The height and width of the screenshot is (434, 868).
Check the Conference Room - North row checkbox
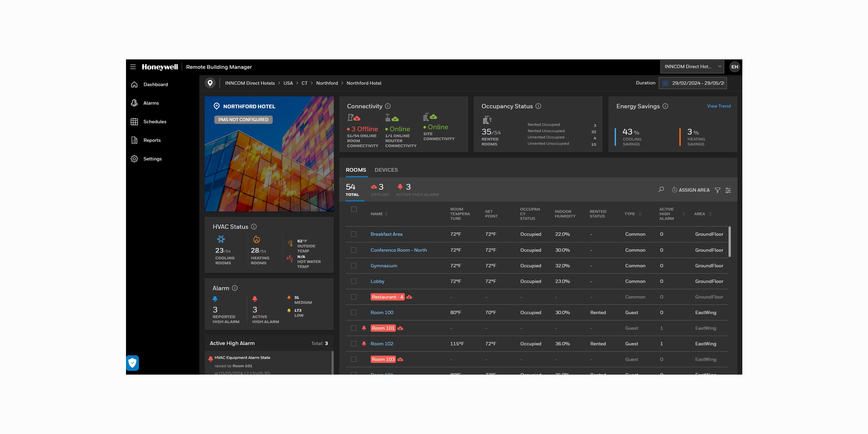tap(354, 250)
